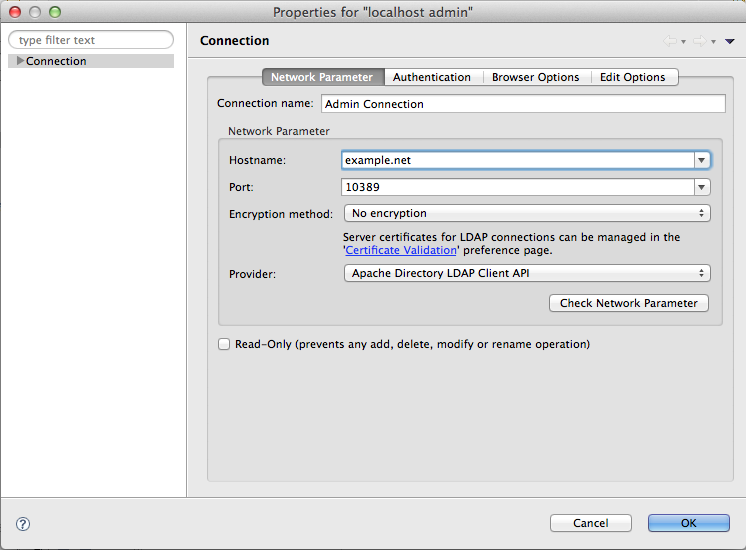Switch to the Authentication tab
This screenshot has width=746, height=550.
click(432, 77)
